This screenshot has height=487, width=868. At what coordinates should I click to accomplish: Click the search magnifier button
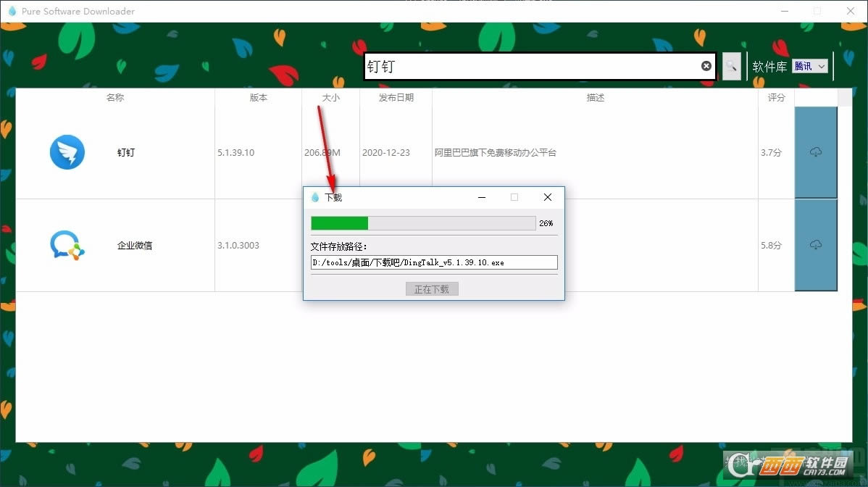click(x=731, y=67)
